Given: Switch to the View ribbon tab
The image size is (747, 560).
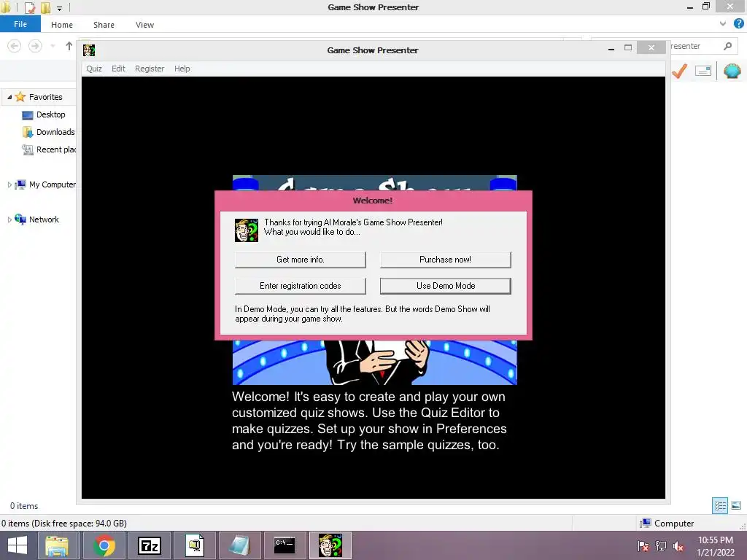Looking at the screenshot, I should (144, 25).
